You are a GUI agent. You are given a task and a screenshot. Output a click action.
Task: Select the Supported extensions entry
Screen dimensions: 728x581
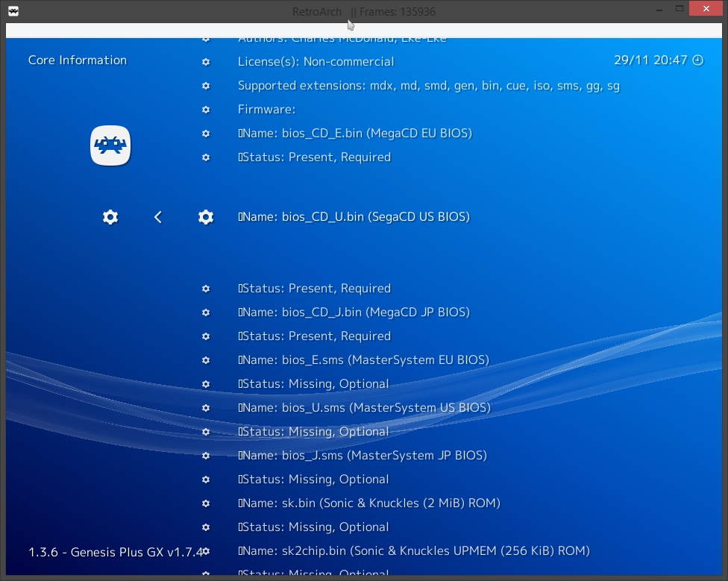429,86
